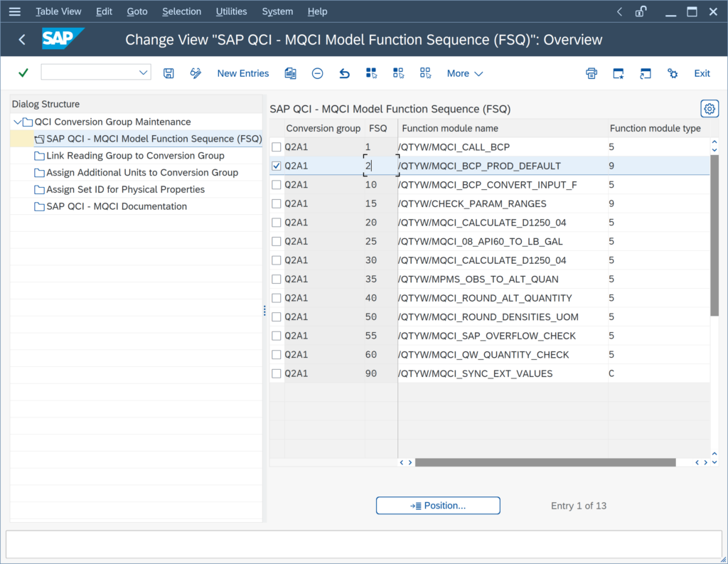728x564 pixels.
Task: Click the Undo Change arrow icon
Action: (345, 73)
